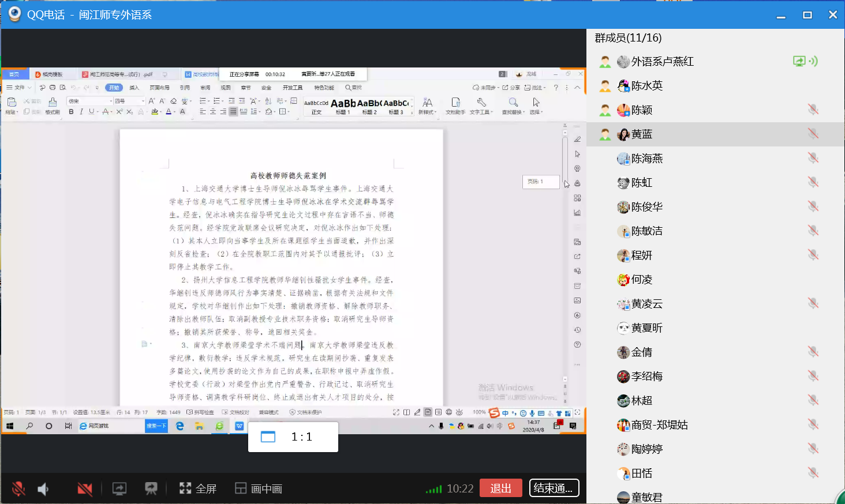Toggle mute icon for member 陈虹

point(813,182)
